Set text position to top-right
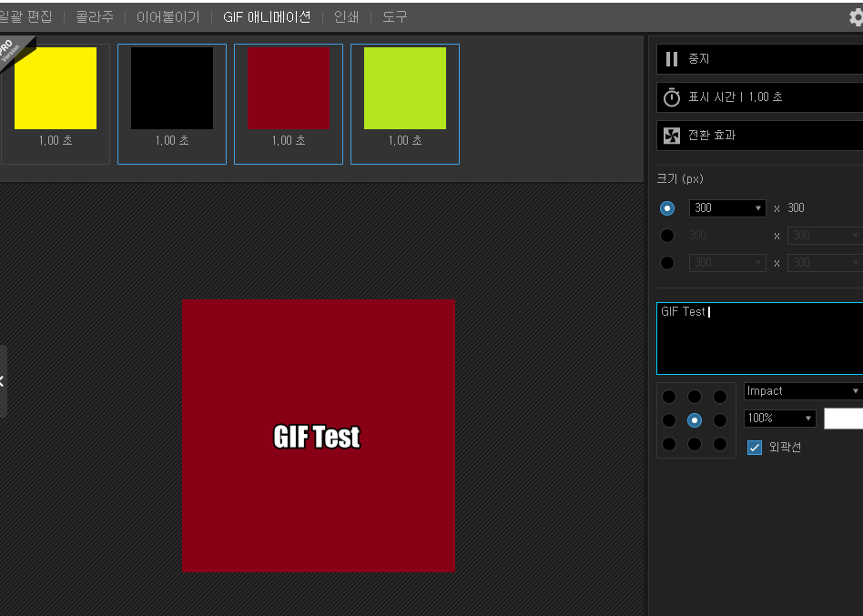 tap(720, 397)
